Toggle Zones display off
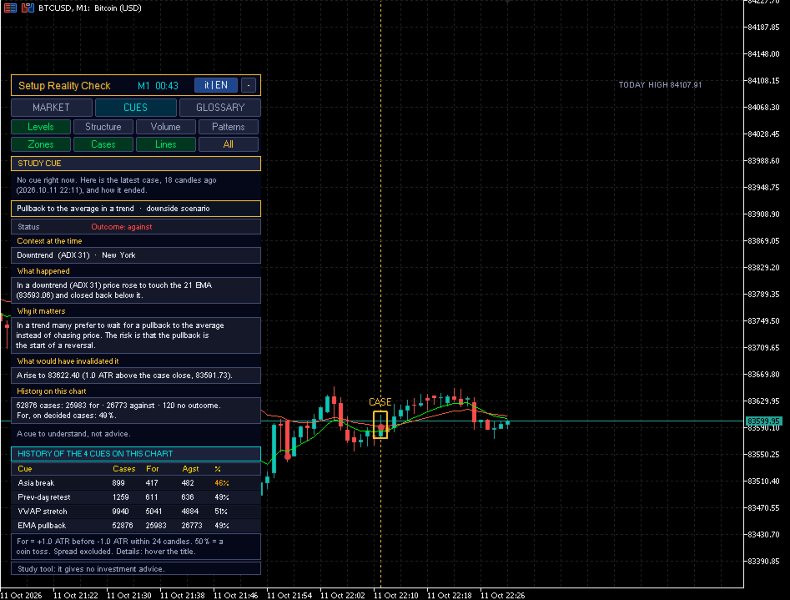Screen dimensions: 790x600 (x=41, y=145)
